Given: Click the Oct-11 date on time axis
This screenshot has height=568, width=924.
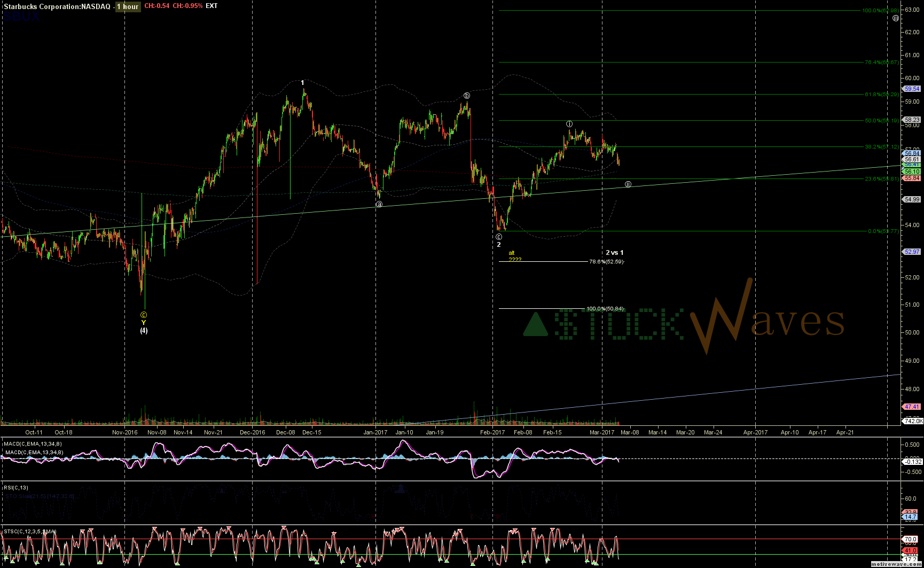Looking at the screenshot, I should (34, 432).
